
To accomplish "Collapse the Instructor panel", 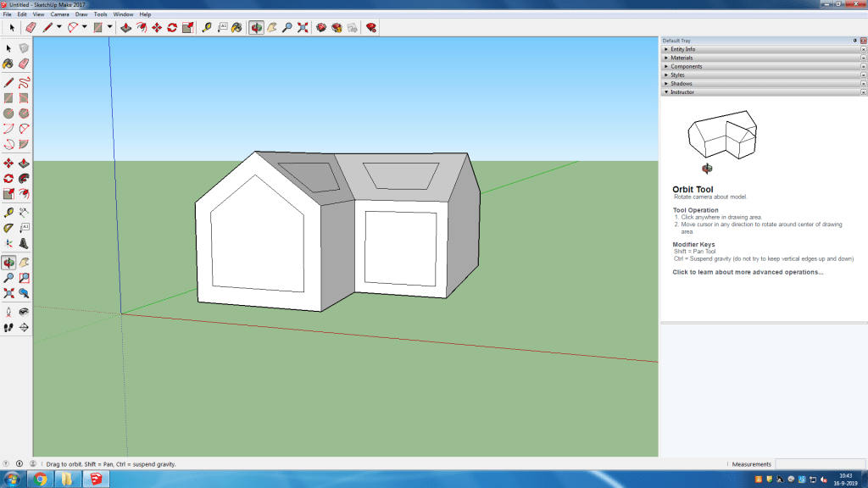I will (682, 91).
